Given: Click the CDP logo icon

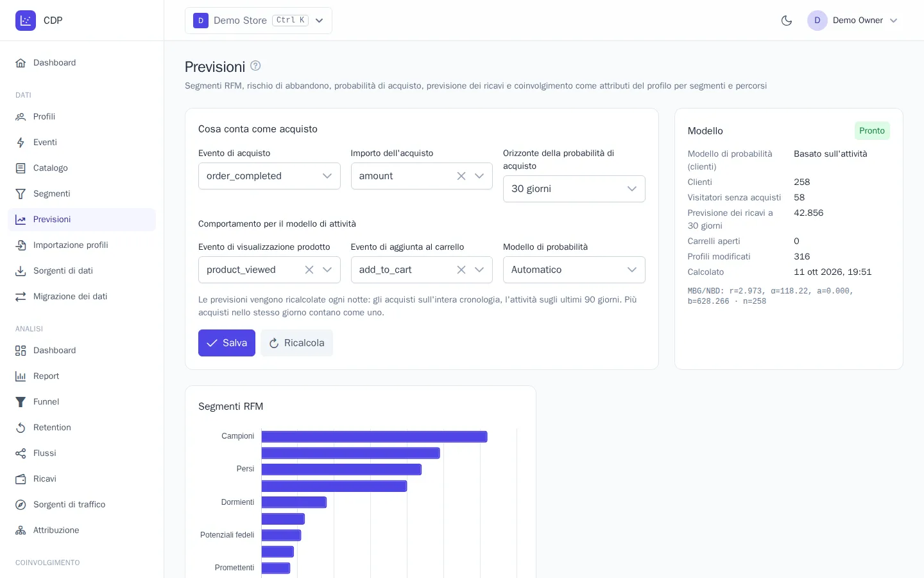Looking at the screenshot, I should pyautogui.click(x=26, y=21).
